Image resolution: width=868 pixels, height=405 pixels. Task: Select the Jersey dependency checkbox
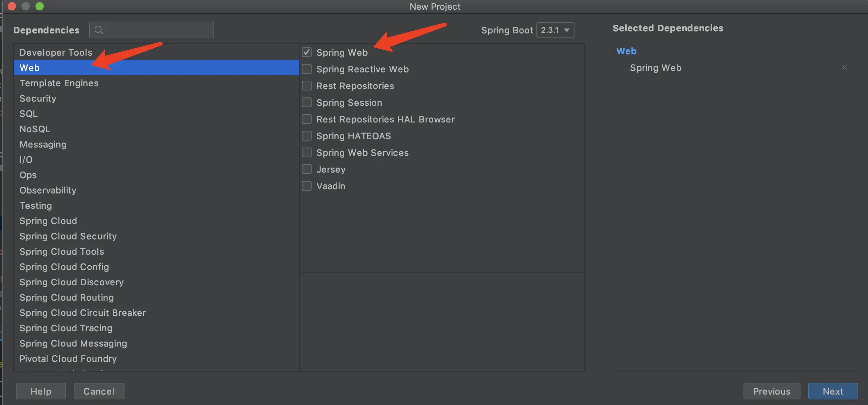coord(307,169)
